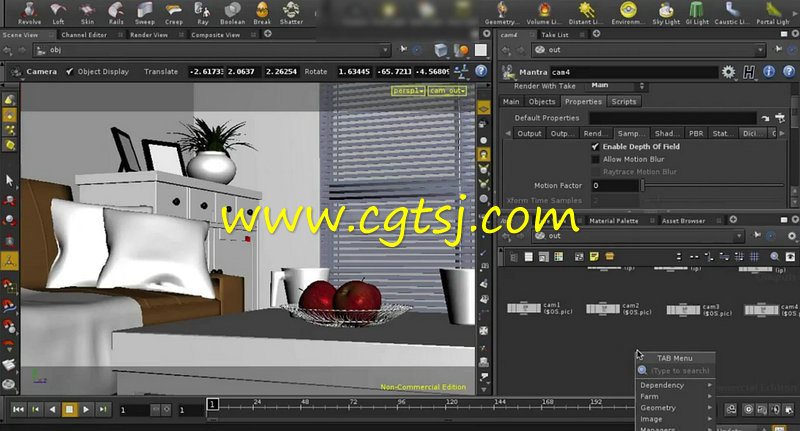Add a Sky Light from shelf
800x431 pixels.
pos(666,13)
